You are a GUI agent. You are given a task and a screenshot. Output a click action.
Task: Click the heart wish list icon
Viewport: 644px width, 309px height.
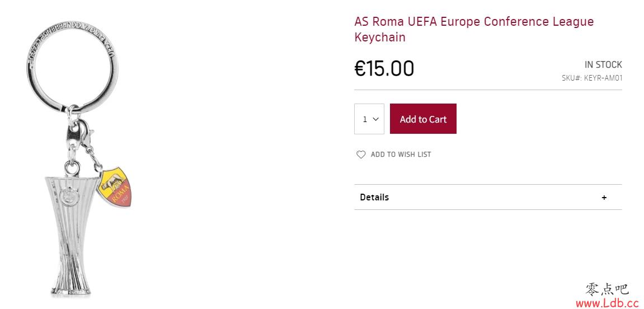pyautogui.click(x=361, y=154)
